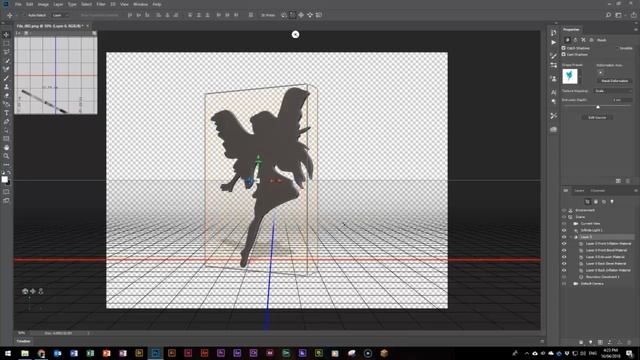Open the Properties panel menu
Image resolution: width=640 pixels, height=360 pixels.
click(x=636, y=29)
